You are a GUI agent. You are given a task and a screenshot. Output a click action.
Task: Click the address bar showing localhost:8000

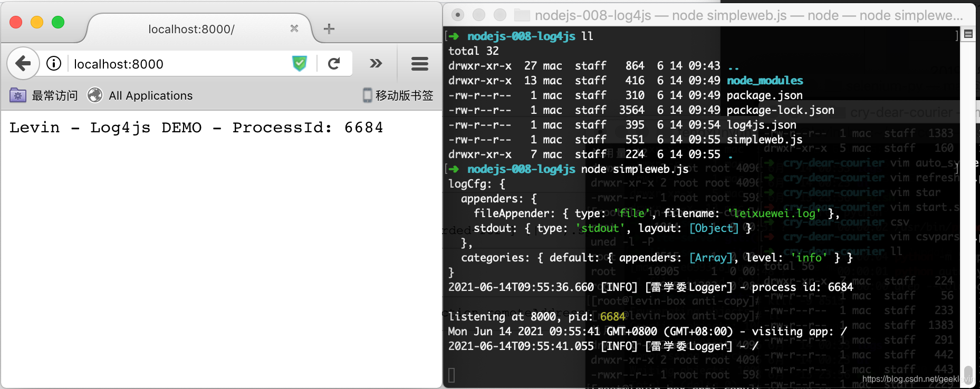[x=179, y=64]
